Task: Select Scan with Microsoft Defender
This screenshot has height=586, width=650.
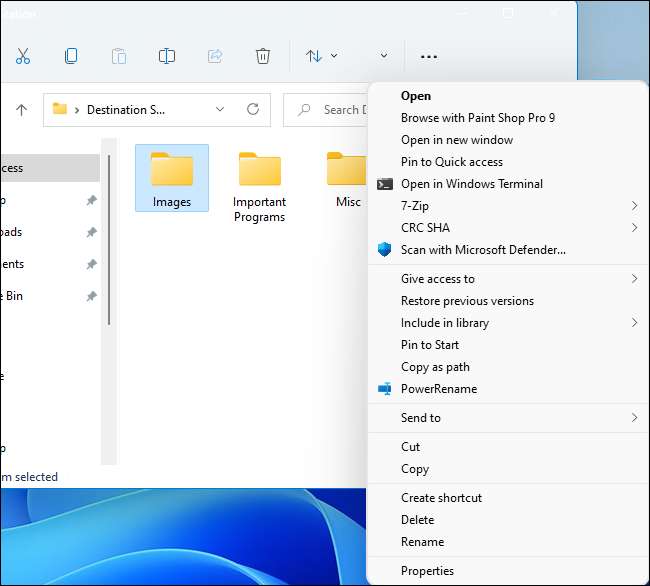Action: click(x=482, y=250)
